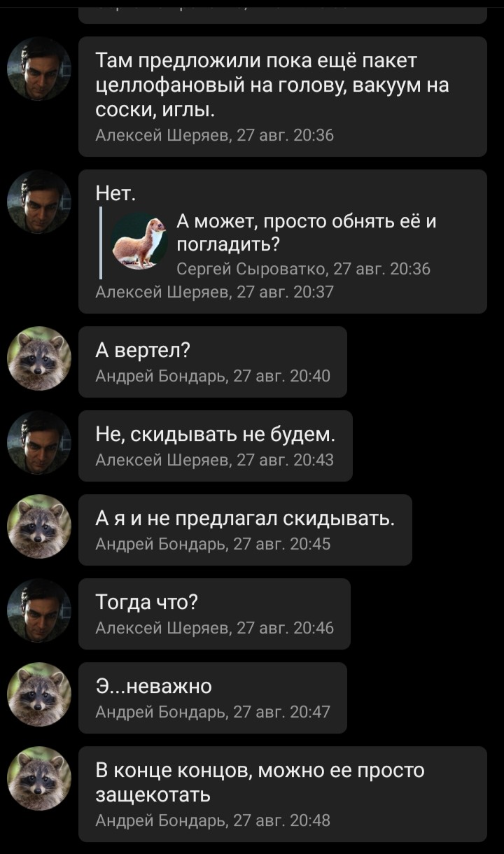Open avatar beside cellophane bag message
The image size is (504, 854).
[39, 69]
